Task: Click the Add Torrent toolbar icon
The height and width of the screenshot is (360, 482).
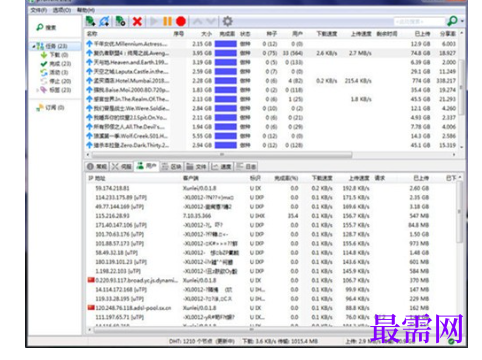Action: 90,21
